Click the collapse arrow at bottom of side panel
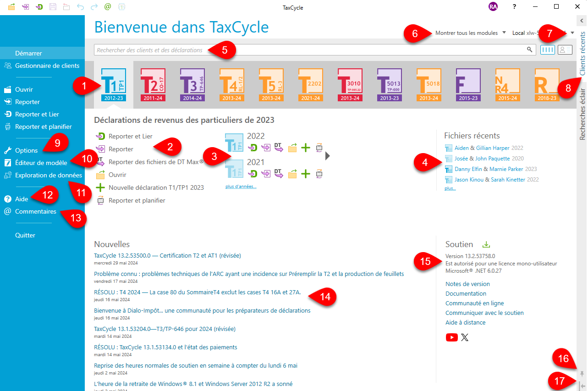The image size is (588, 391). (582, 386)
